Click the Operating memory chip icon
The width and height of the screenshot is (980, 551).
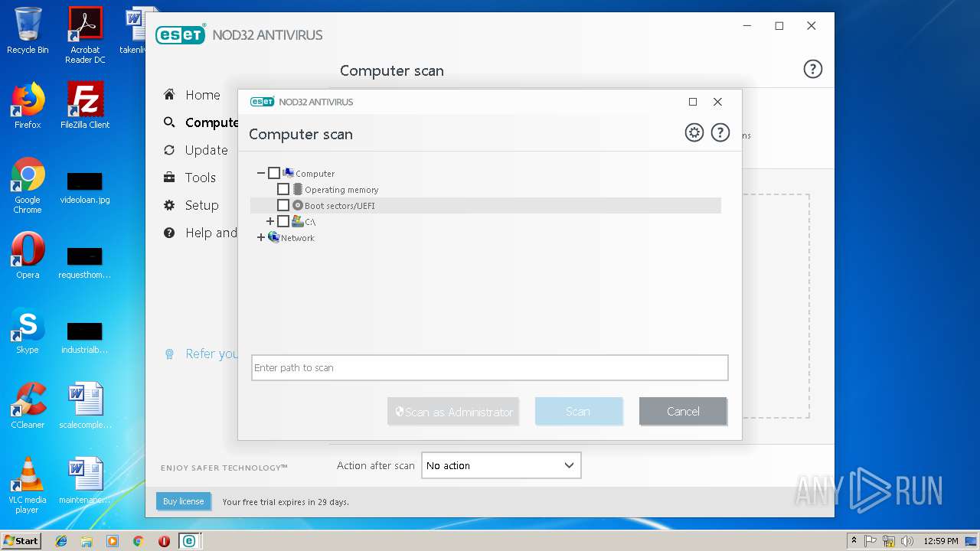click(298, 189)
